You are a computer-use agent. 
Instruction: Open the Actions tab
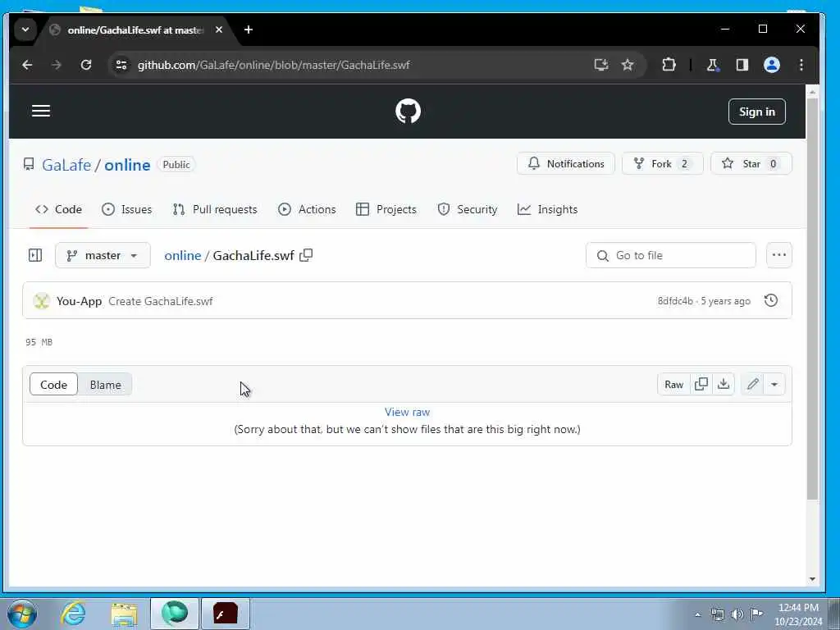pos(307,209)
